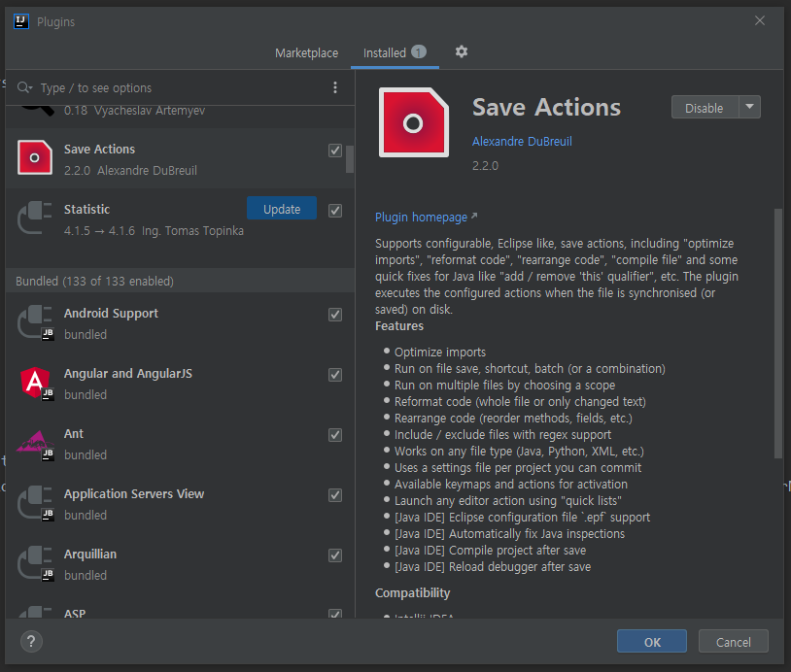
Task: Select Application Servers View plugin name
Action: pyautogui.click(x=134, y=494)
